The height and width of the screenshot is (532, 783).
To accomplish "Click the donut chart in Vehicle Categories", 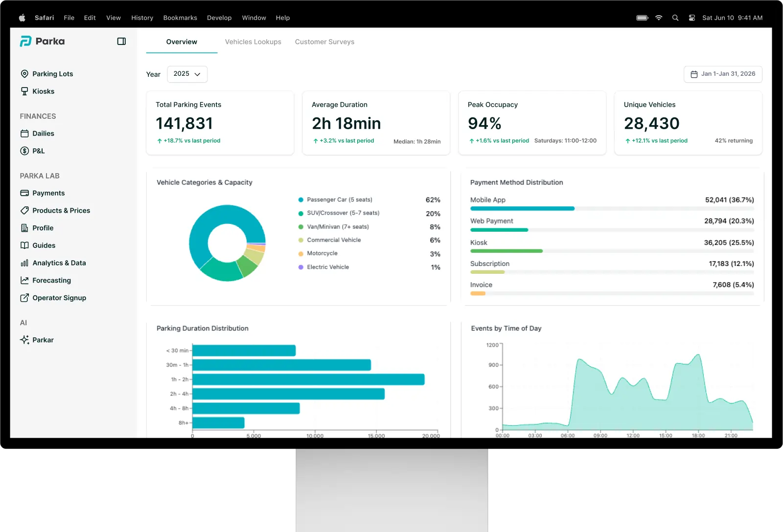I will tap(227, 243).
